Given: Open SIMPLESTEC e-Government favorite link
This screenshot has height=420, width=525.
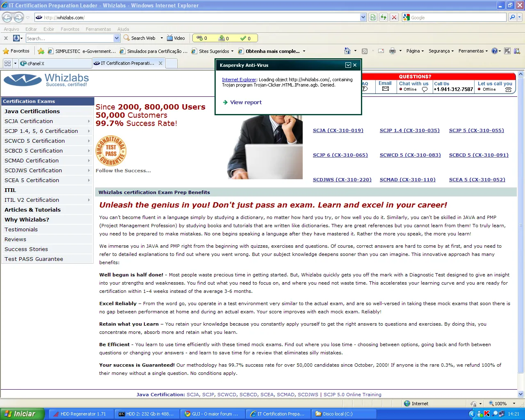Looking at the screenshot, I should (x=82, y=51).
